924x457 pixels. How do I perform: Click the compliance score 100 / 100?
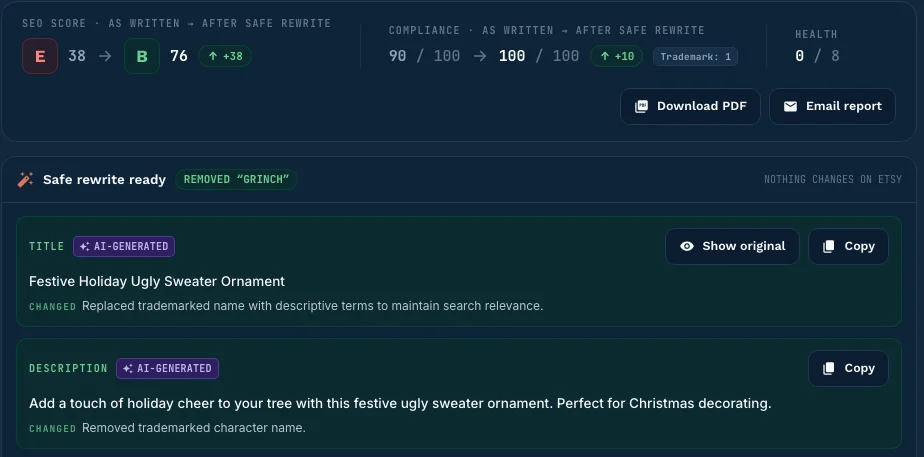click(539, 56)
